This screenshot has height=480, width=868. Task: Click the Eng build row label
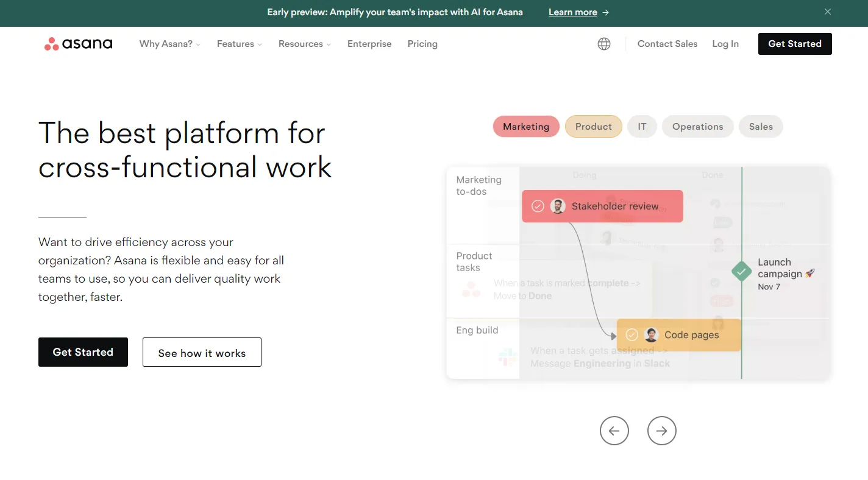click(477, 330)
